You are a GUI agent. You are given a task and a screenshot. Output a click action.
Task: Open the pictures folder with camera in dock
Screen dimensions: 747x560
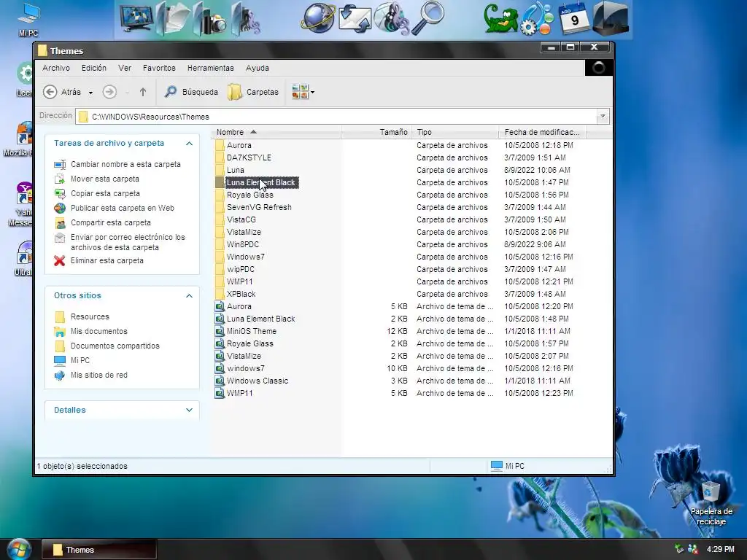tap(209, 19)
